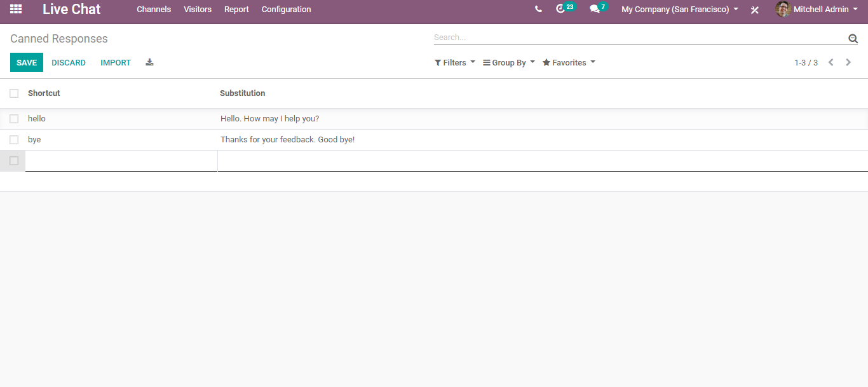Open activities clock icon with 23 badge
The width and height of the screenshot is (868, 387).
pos(565,9)
